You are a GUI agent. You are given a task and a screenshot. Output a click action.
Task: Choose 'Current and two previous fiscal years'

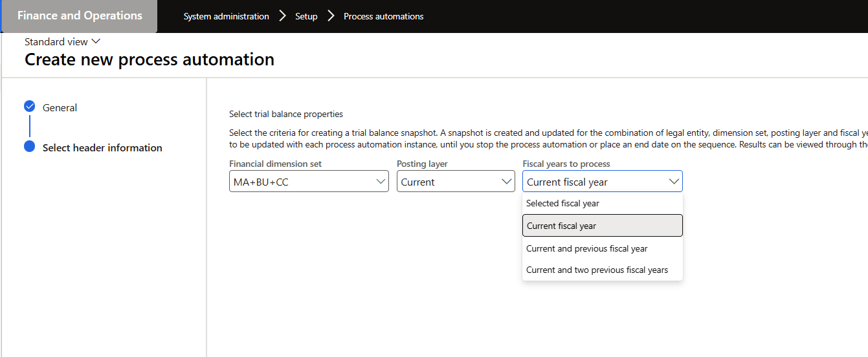(597, 270)
